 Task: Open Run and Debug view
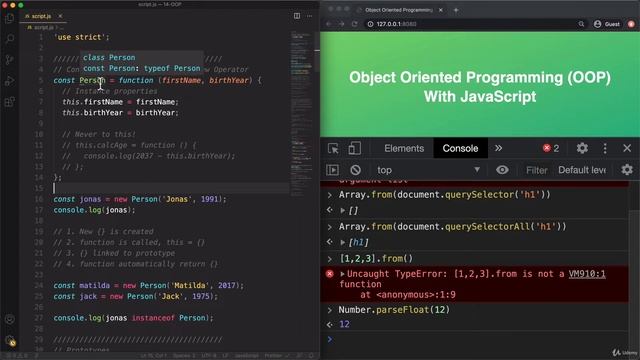(9, 81)
